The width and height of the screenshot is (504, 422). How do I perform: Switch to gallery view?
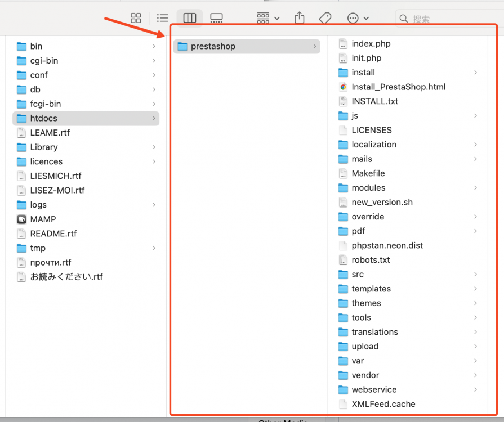216,18
